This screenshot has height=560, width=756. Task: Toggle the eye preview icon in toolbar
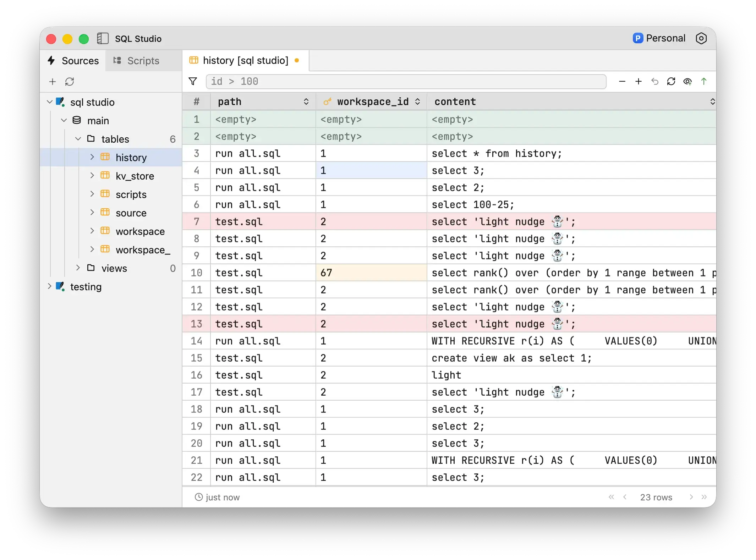687,82
